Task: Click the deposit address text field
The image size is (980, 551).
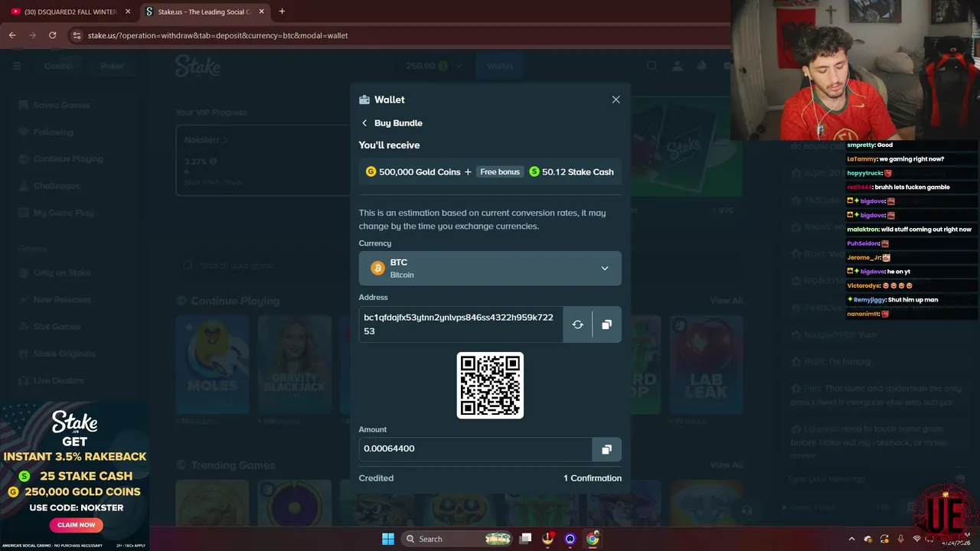Action: 461,324
